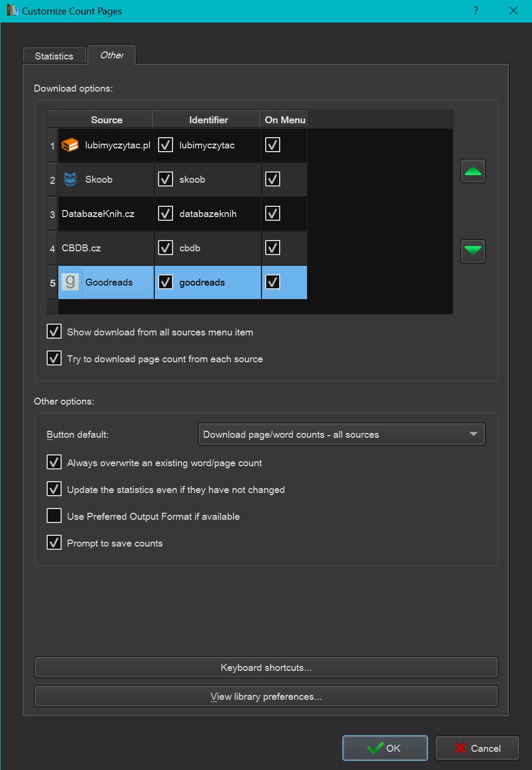The image size is (532, 770).
Task: Cancel the dialog
Action: (x=477, y=748)
